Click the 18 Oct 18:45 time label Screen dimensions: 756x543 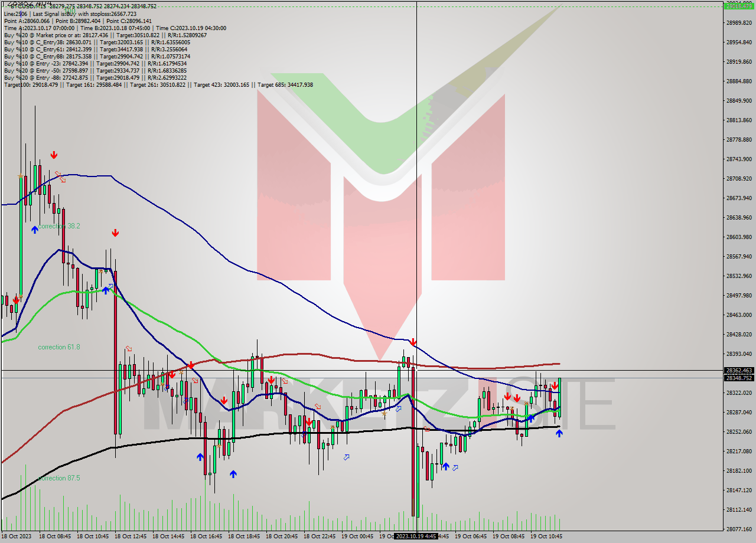coord(243,537)
